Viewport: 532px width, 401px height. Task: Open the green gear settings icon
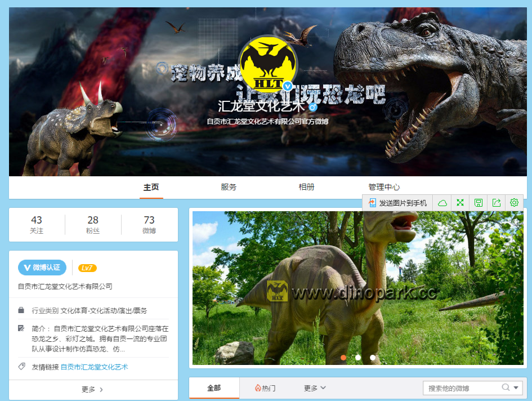coord(514,203)
